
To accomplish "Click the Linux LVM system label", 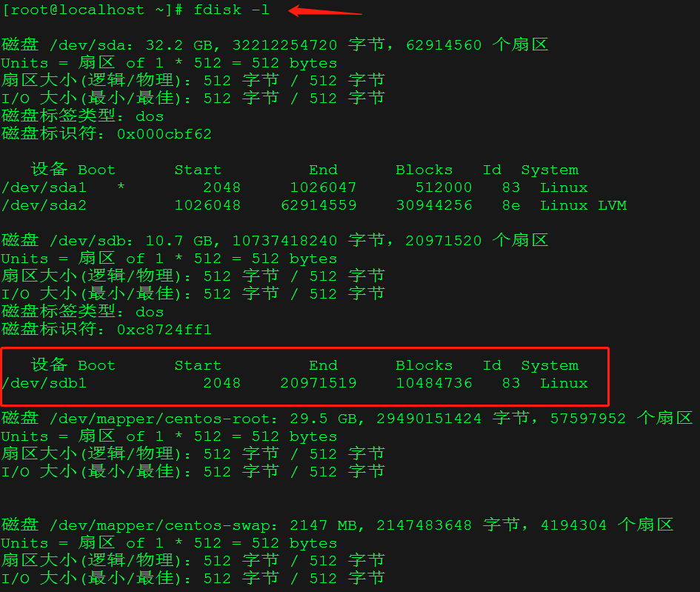I will pyautogui.click(x=583, y=205).
